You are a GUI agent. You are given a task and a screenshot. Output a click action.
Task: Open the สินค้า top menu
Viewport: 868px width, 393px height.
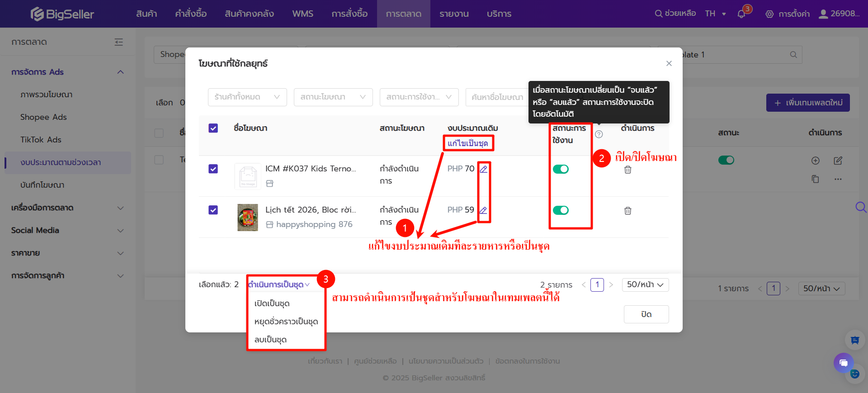tap(146, 14)
